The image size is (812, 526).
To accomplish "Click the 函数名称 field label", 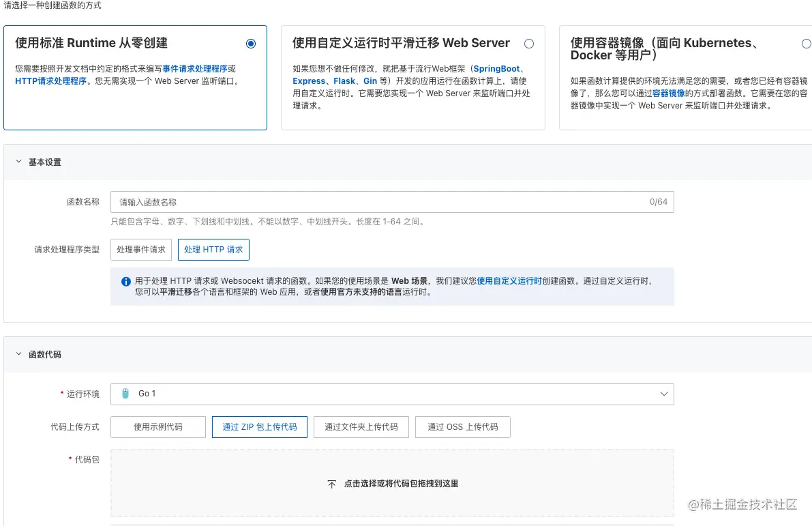I will [x=83, y=201].
